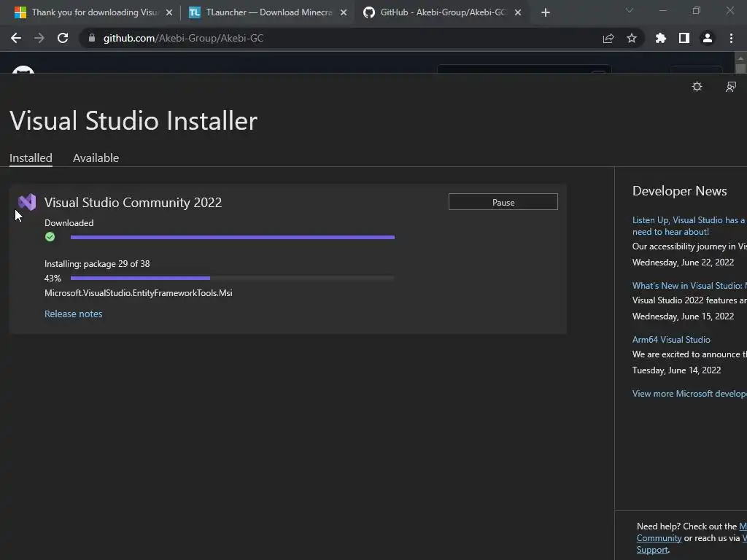The width and height of the screenshot is (747, 560).
Task: Open the Arm64 Visual Studio news link
Action: click(671, 340)
